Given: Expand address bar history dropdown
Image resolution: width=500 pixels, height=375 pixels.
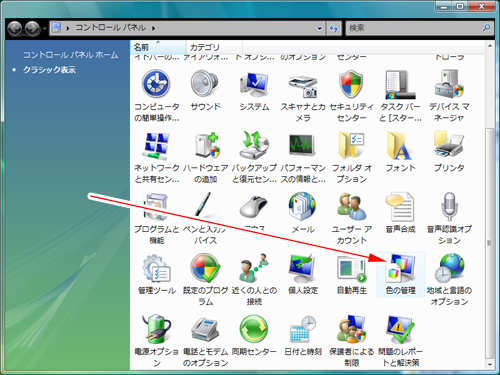Looking at the screenshot, I should point(320,28).
